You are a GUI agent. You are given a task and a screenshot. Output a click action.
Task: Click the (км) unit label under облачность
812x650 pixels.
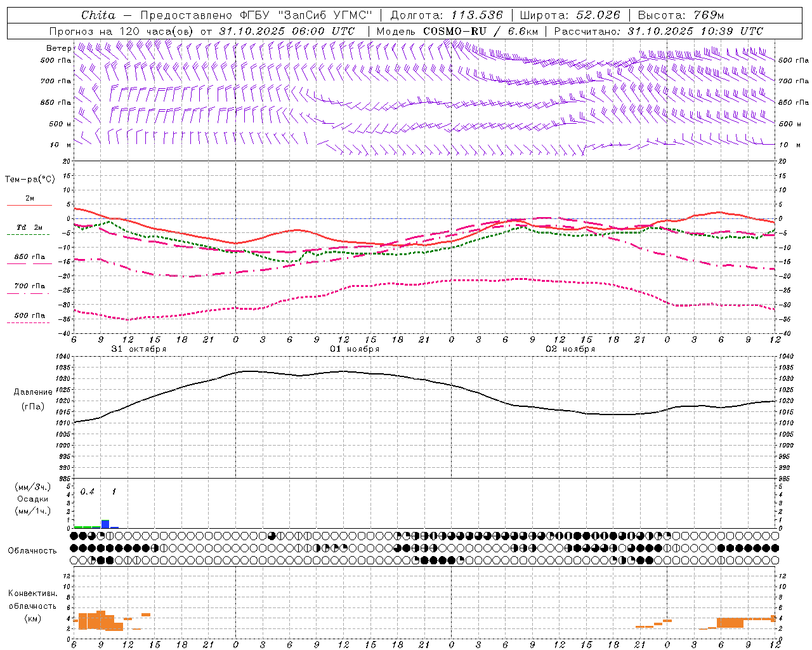point(32,618)
